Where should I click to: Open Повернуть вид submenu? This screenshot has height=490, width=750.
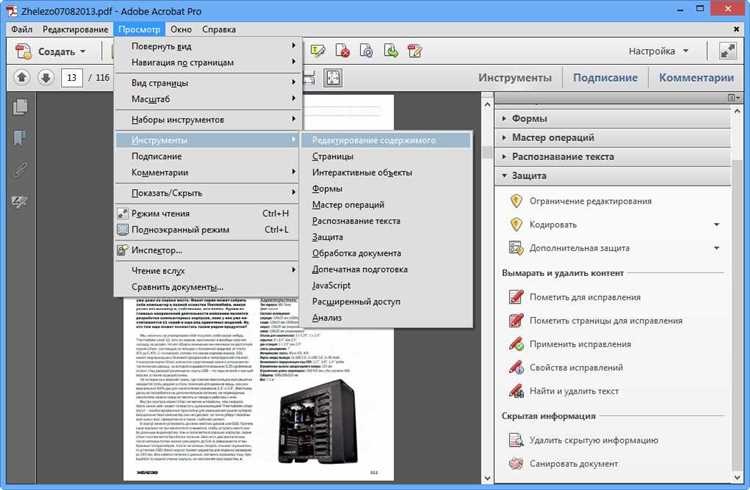(207, 46)
